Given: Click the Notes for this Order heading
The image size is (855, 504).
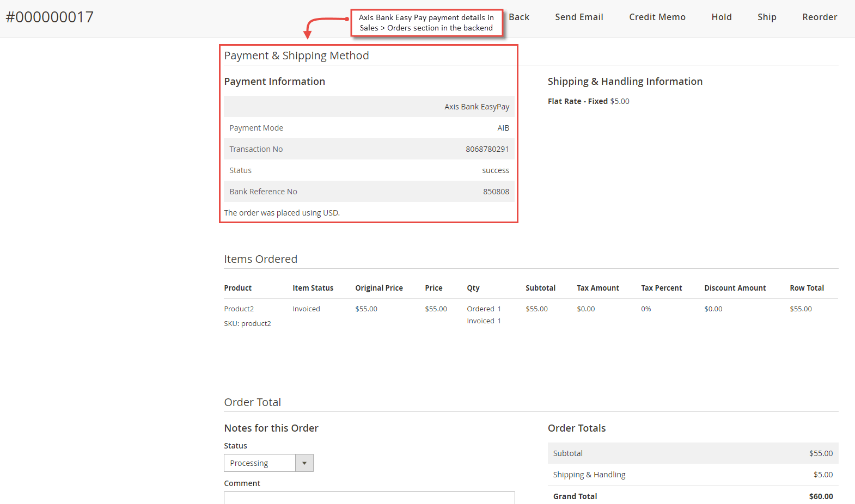Looking at the screenshot, I should pyautogui.click(x=271, y=428).
